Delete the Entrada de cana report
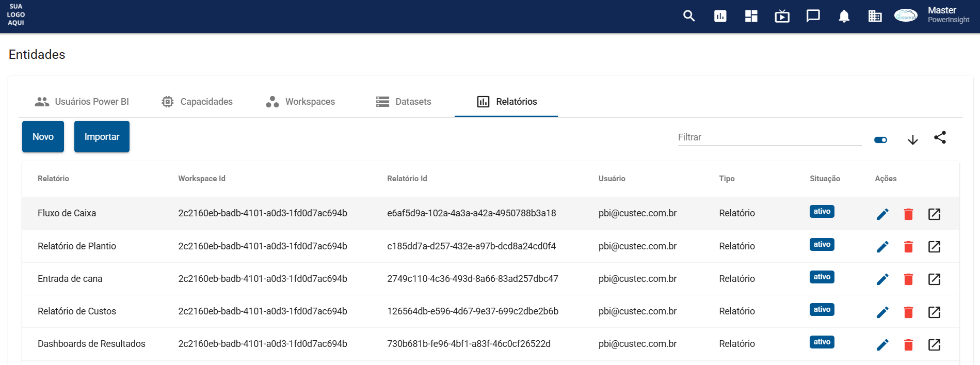Image resolution: width=980 pixels, height=365 pixels. click(x=909, y=279)
